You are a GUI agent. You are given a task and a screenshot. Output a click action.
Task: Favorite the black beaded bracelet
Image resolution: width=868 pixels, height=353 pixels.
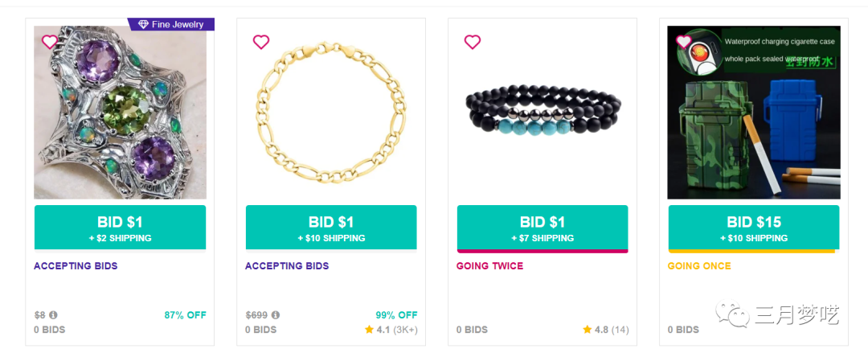[473, 42]
